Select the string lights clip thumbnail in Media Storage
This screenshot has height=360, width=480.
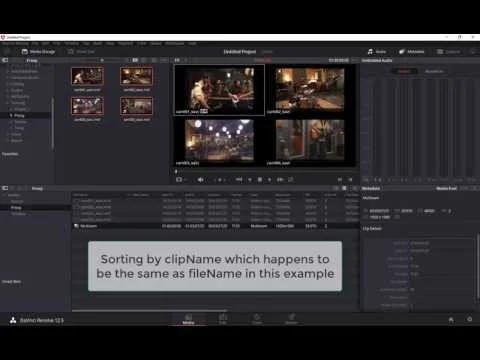pos(87,106)
